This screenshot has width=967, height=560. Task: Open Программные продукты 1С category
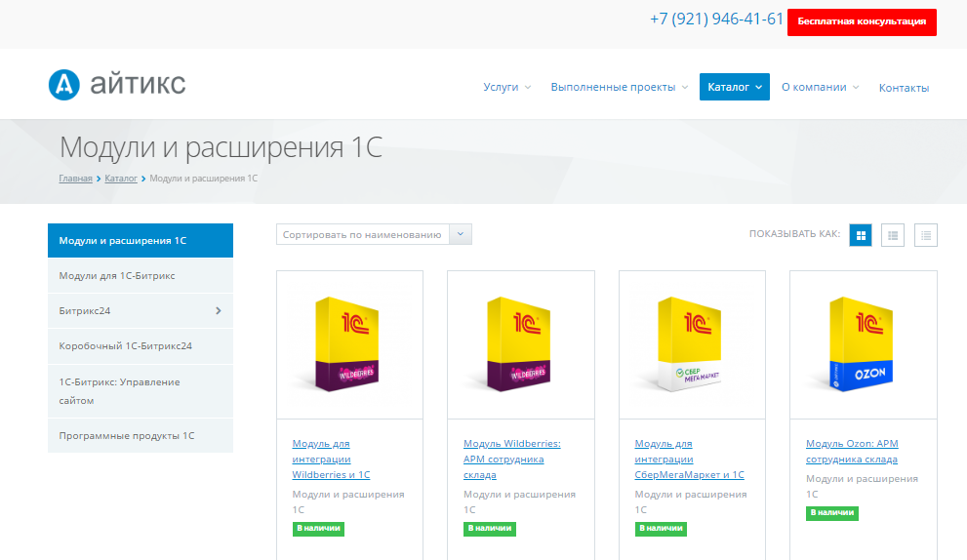[x=141, y=435]
